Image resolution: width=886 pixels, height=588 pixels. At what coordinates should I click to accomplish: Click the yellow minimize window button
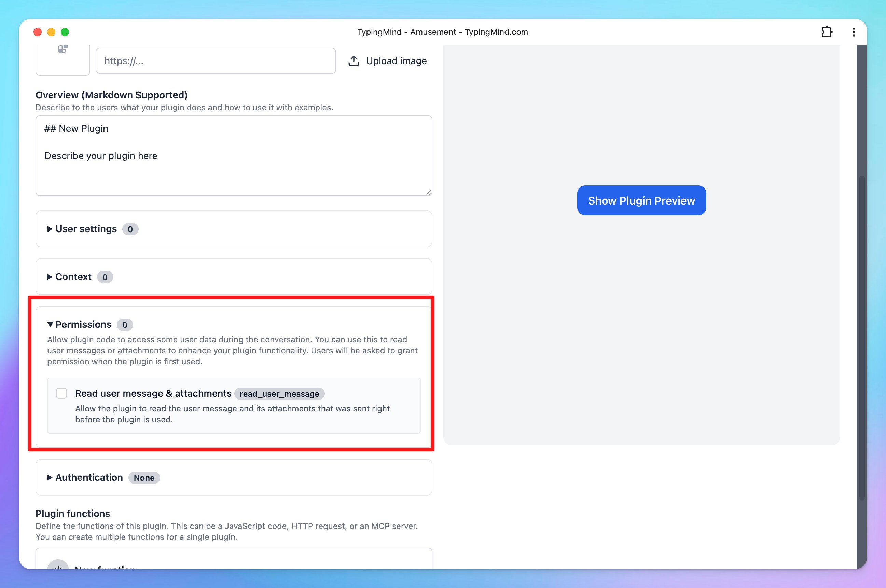click(51, 32)
